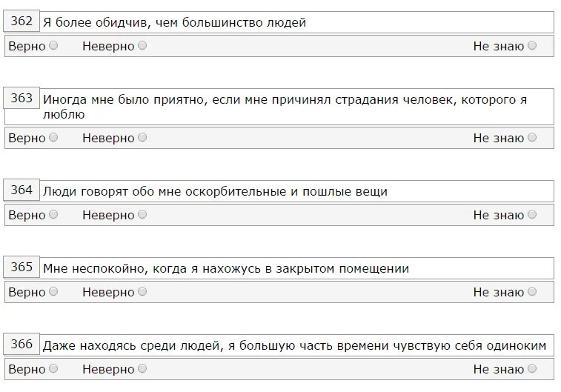Choose Неверно for question 366

coord(142,368)
